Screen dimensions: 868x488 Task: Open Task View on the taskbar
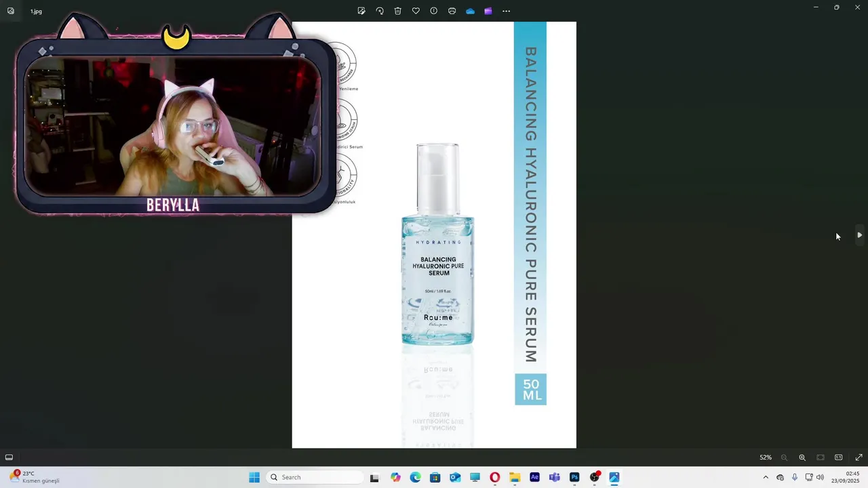click(x=374, y=477)
